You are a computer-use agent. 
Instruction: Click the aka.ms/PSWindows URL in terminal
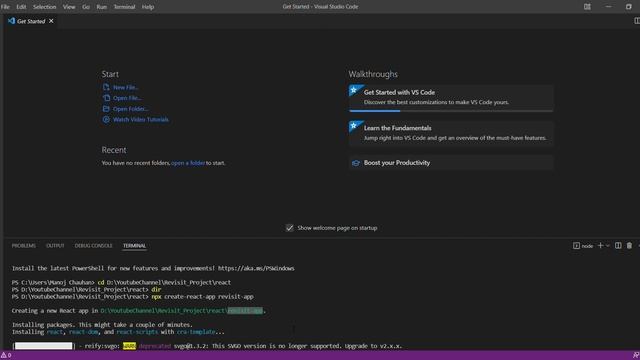pos(256,268)
